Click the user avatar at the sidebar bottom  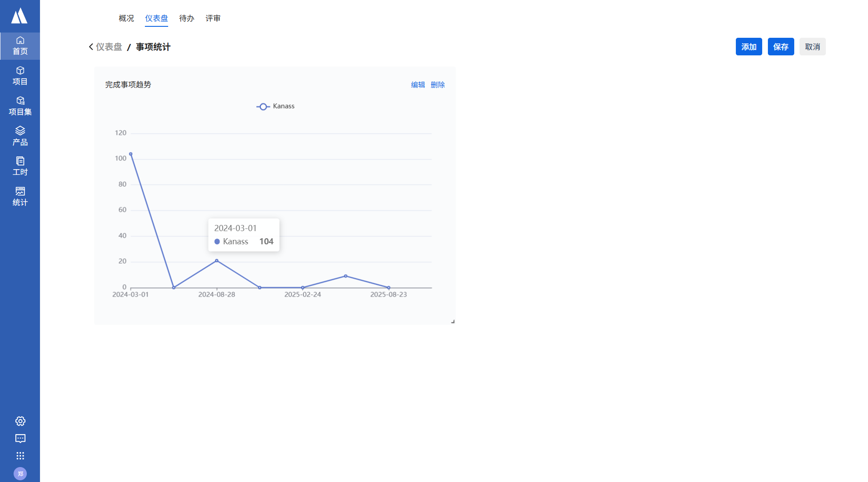(x=20, y=474)
